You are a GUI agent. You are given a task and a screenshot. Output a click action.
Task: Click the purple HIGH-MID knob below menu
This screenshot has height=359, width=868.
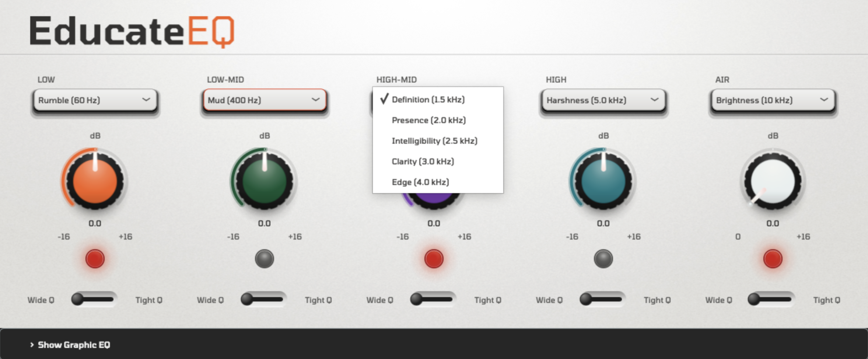point(434,201)
